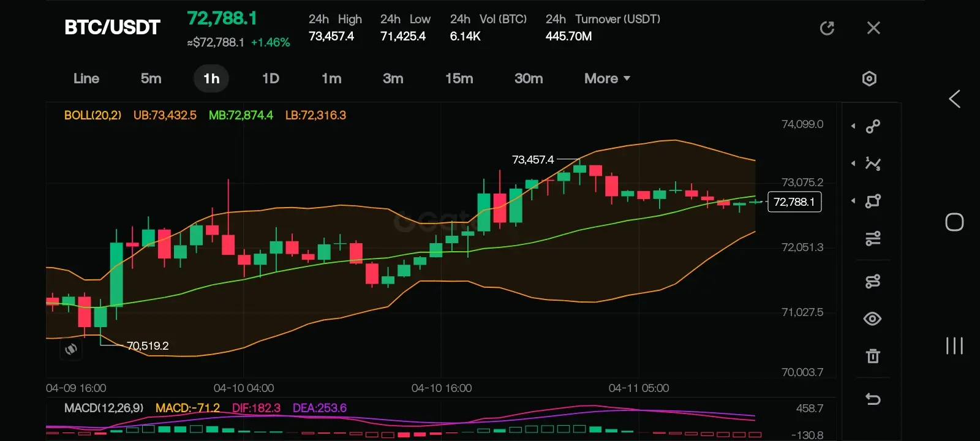Open the More timeframes dropdown
This screenshot has width=980, height=441.
tap(607, 78)
